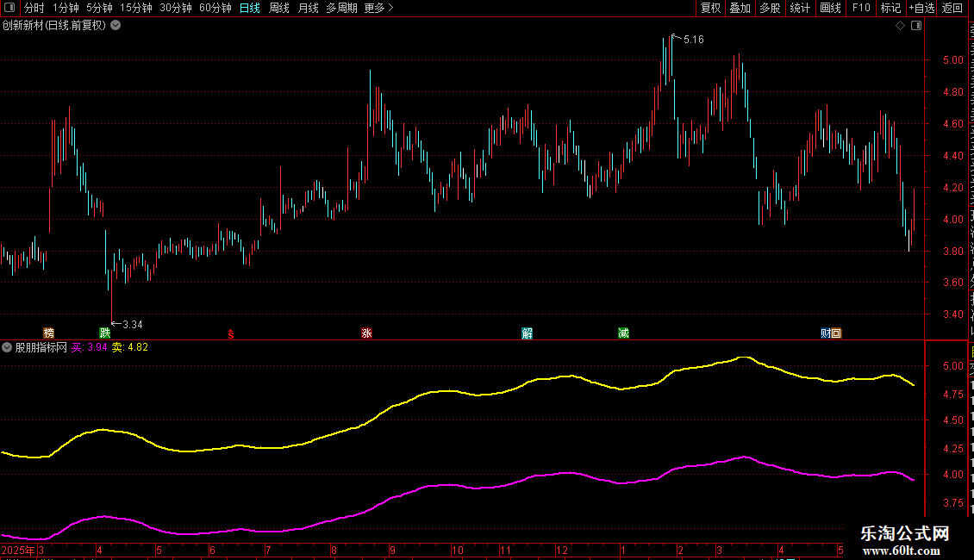Click month 12 on the time axis
The width and height of the screenshot is (974, 560).
tap(561, 550)
